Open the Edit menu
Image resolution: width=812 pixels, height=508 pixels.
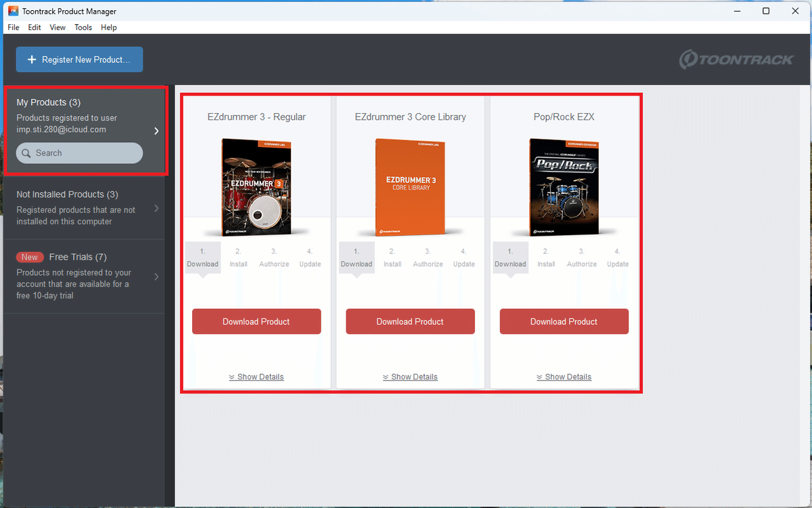(35, 27)
